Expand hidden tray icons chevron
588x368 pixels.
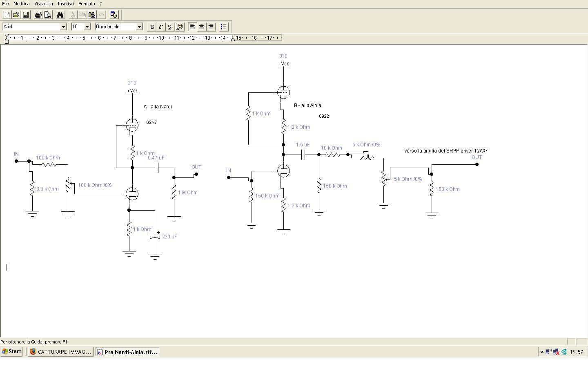pyautogui.click(x=542, y=352)
